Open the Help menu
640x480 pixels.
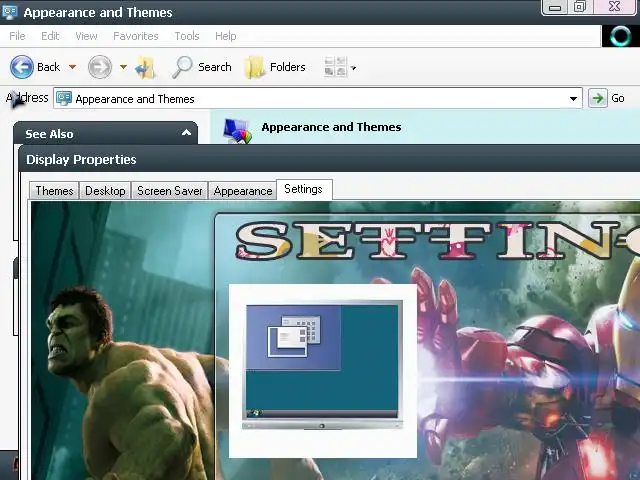226,36
